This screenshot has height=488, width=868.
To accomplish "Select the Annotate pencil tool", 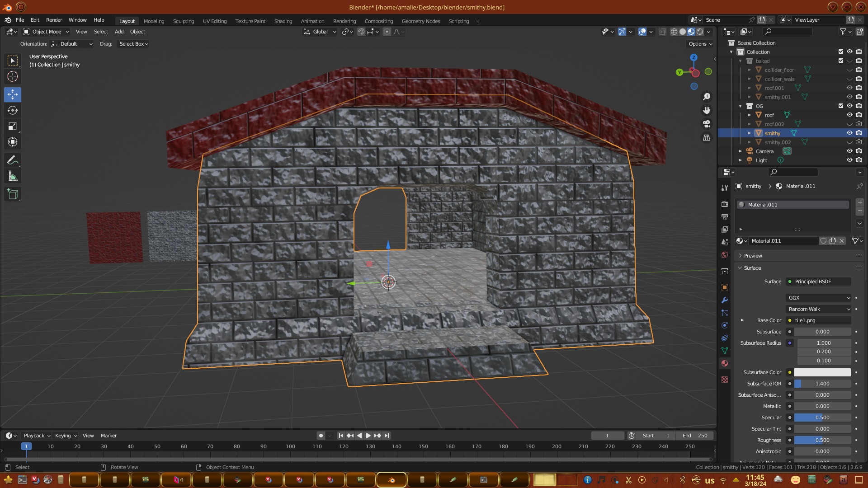I will (13, 160).
